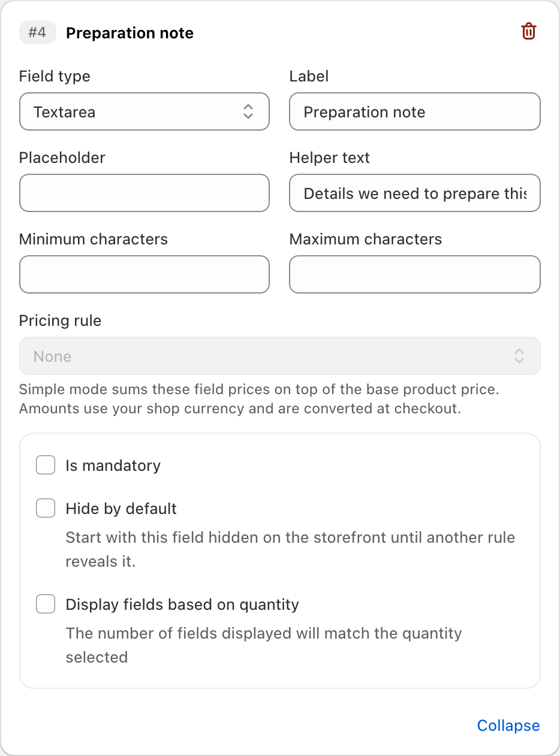This screenshot has width=560, height=756.
Task: Focus the empty Placeholder text box
Action: tap(144, 193)
